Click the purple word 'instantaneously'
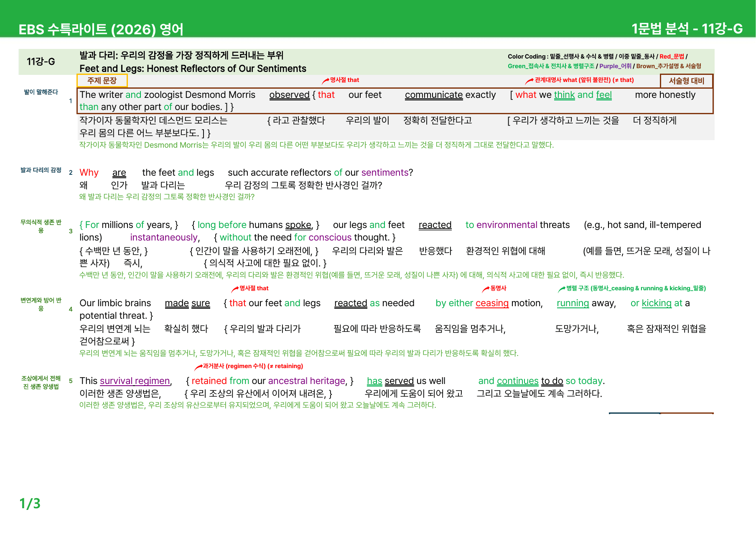 click(164, 238)
